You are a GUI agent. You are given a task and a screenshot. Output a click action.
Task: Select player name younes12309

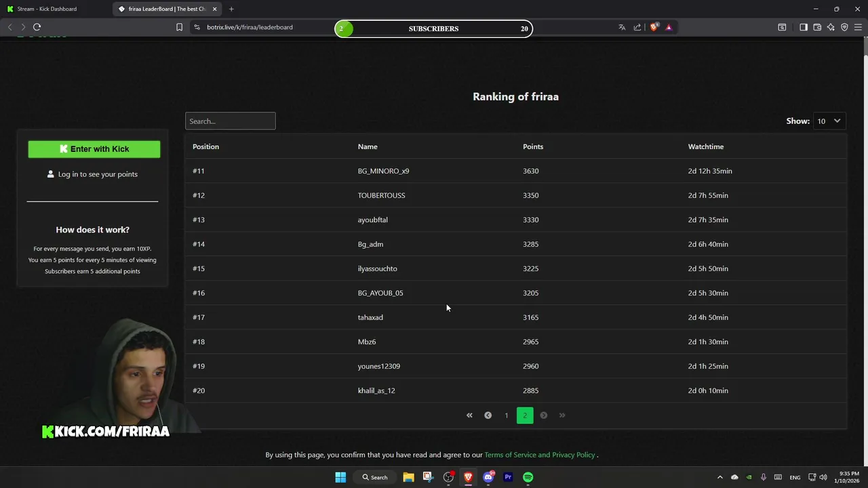click(379, 366)
